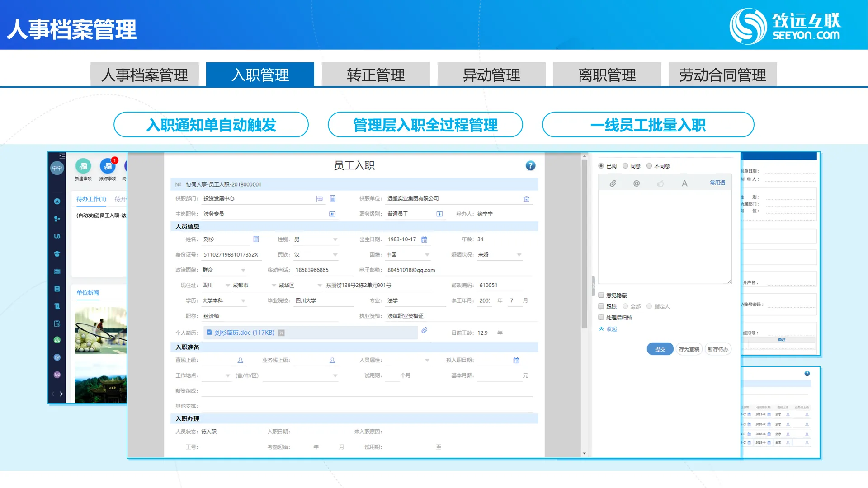The image size is (868, 488).
Task: Click the comment text area
Action: (665, 238)
